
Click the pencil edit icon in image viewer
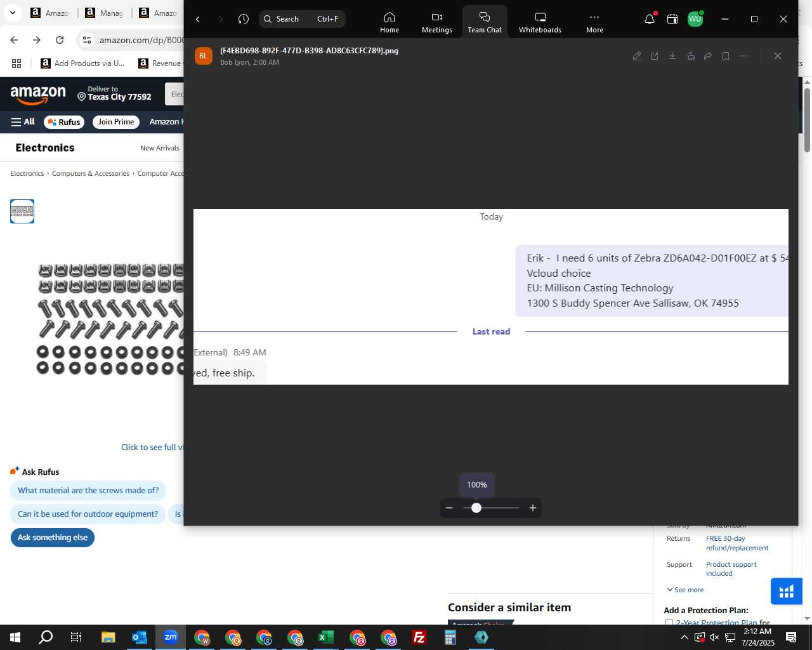point(637,56)
